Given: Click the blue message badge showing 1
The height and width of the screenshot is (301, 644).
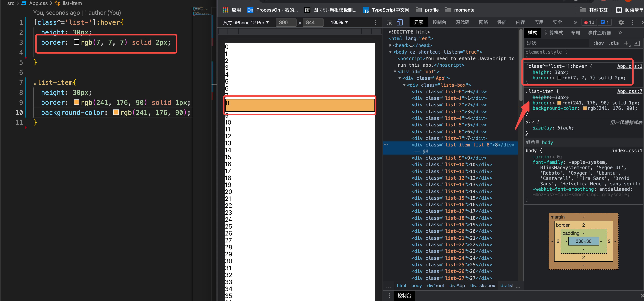Looking at the screenshot, I should (x=604, y=23).
